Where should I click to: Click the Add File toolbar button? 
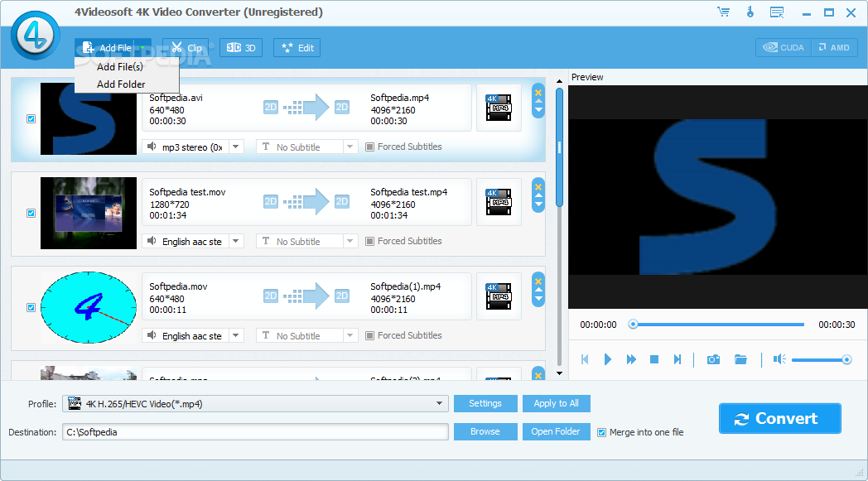(x=106, y=47)
